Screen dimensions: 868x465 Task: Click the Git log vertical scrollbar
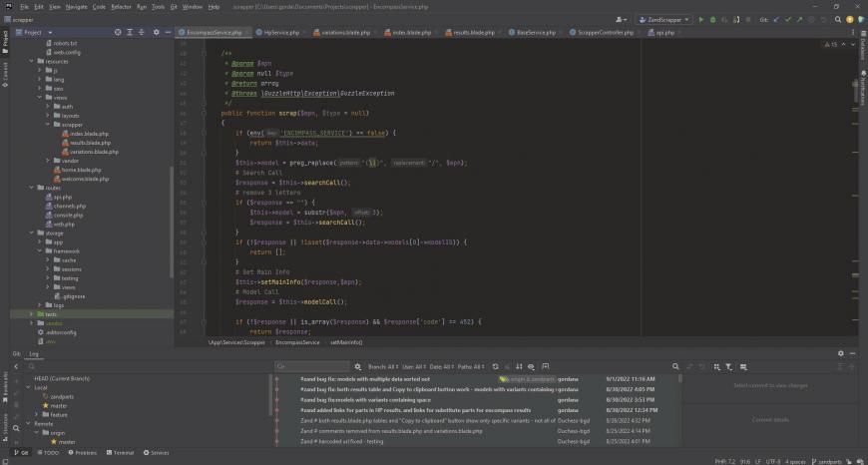pyautogui.click(x=680, y=378)
